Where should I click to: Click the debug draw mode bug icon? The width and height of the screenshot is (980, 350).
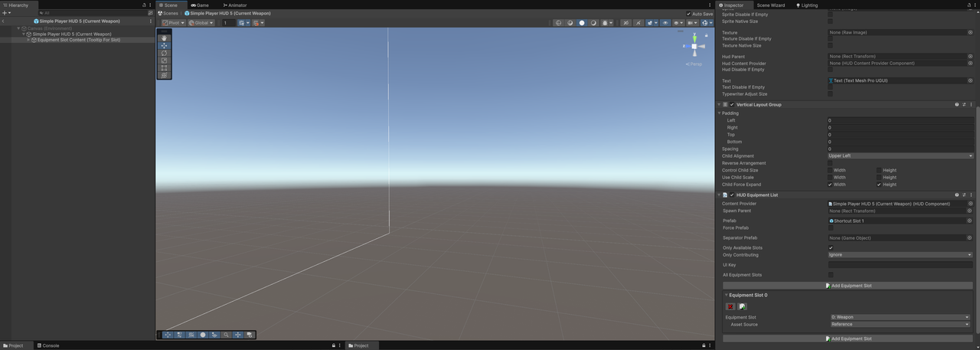(x=605, y=23)
